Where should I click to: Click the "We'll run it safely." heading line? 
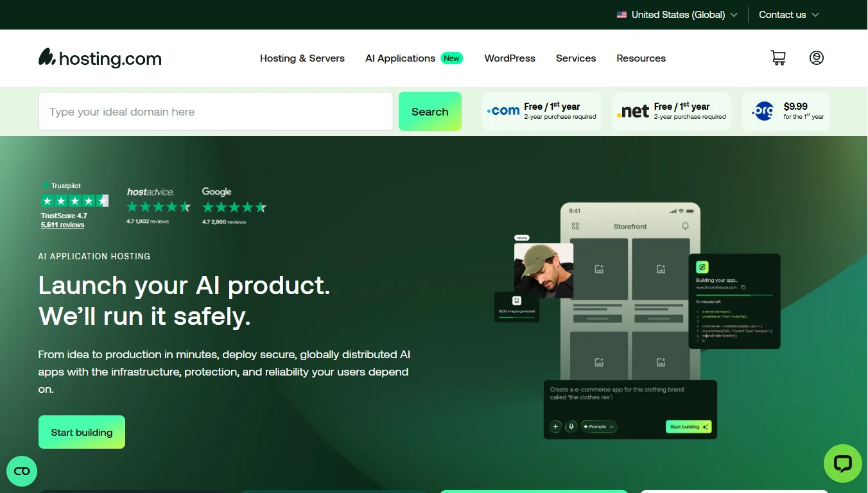[144, 316]
